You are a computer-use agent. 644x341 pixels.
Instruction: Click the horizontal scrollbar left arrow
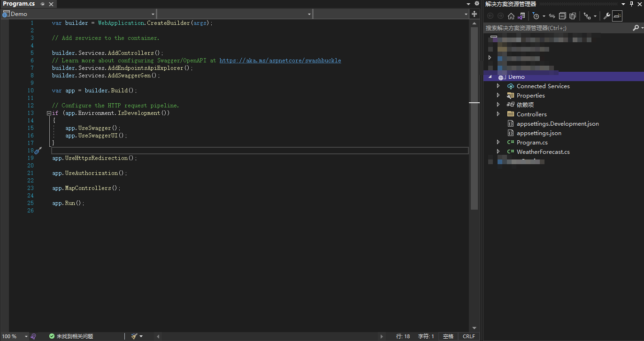[x=158, y=336]
